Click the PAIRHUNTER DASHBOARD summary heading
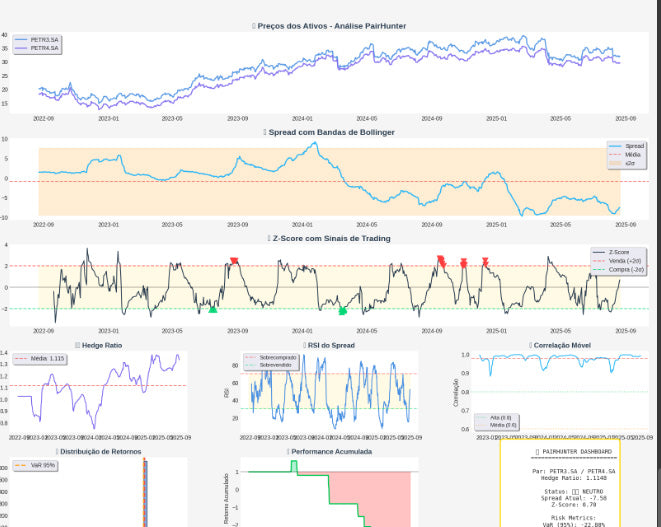The image size is (661, 527). click(x=574, y=452)
